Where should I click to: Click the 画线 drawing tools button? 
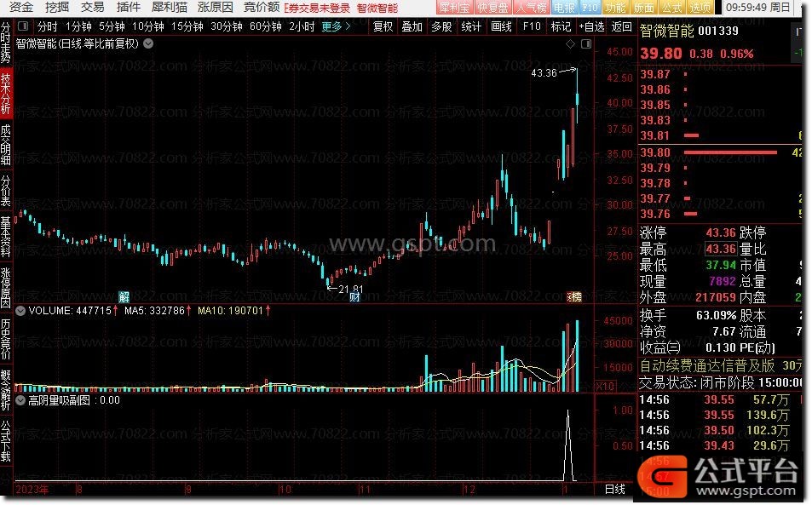[501, 26]
